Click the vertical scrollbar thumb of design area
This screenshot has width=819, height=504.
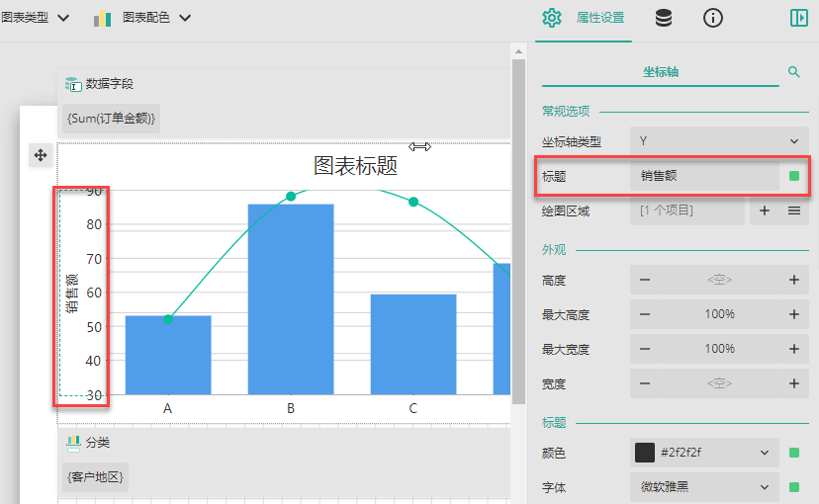(518, 231)
